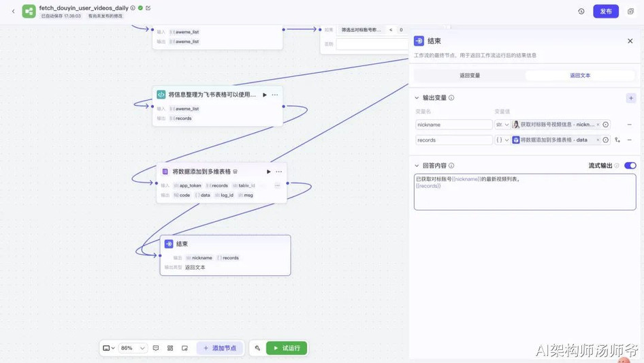This screenshot has height=363, width=644.
Task: Remove the records output variable
Action: point(629,140)
